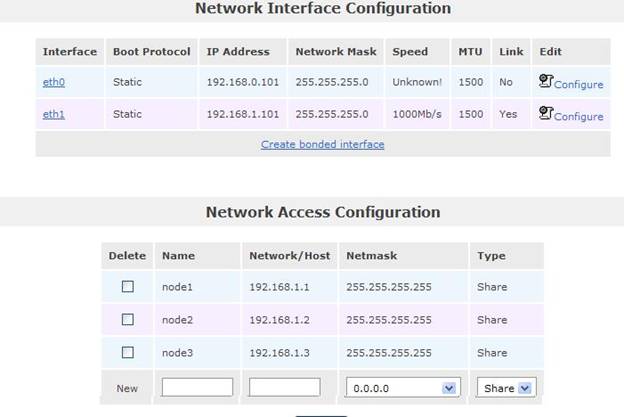Click the IP Address column header

click(238, 51)
